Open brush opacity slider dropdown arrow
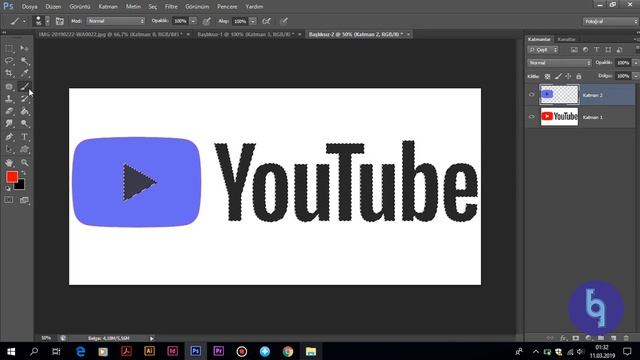640x360 pixels. 193,21
